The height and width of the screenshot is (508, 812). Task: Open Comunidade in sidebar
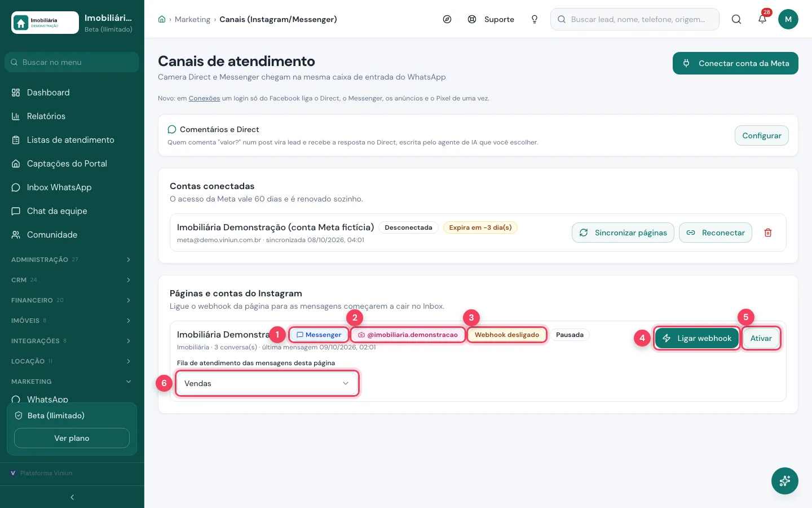pos(72,235)
